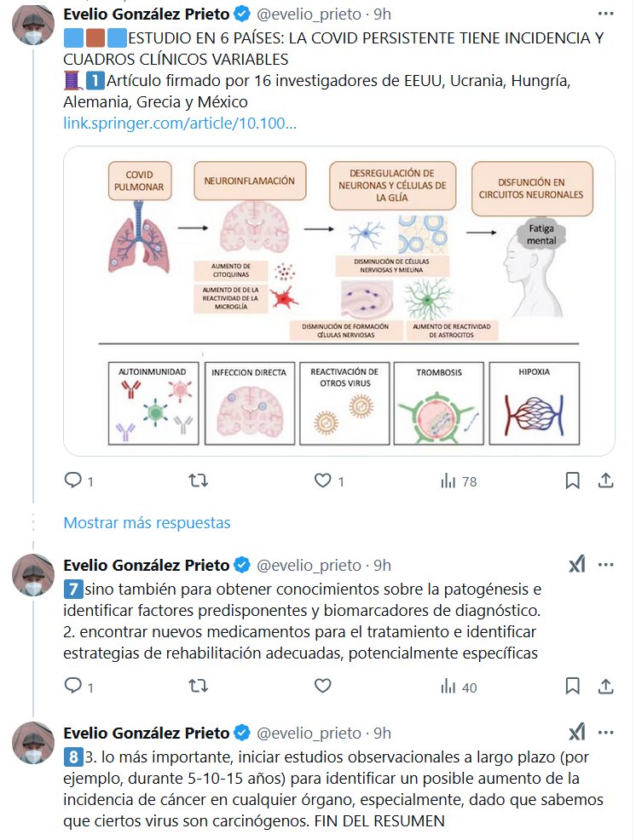636x840 pixels.
Task: Click Grok icon on tweet number 8
Action: click(x=577, y=732)
